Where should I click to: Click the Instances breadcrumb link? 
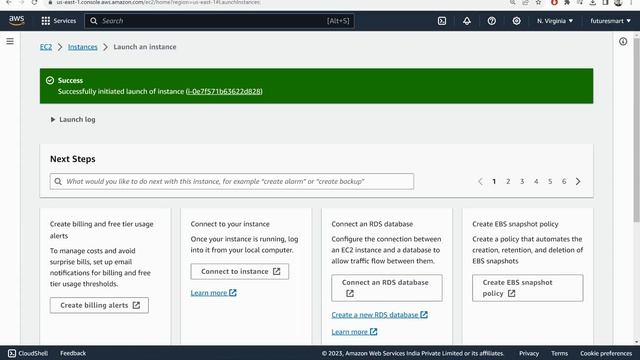pyautogui.click(x=82, y=47)
